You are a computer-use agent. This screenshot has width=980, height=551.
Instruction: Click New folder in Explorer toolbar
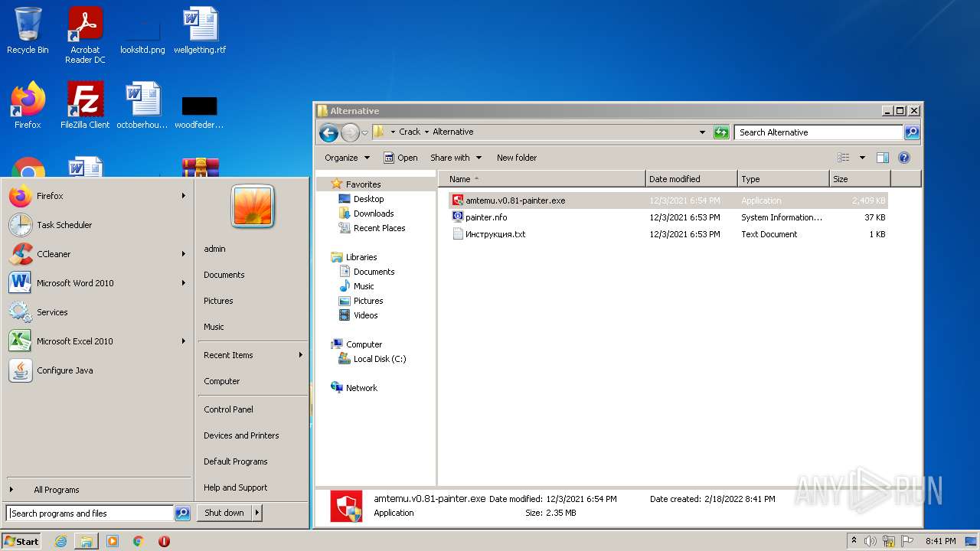point(517,158)
